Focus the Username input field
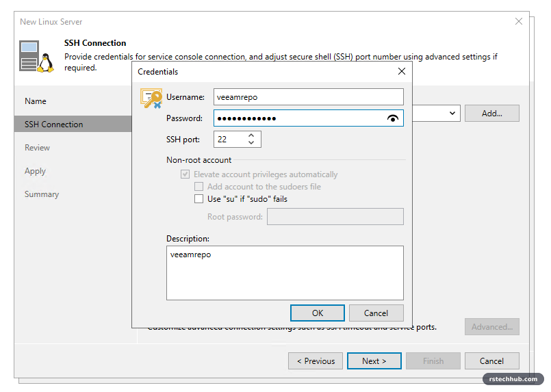This screenshot has width=551, height=392. point(309,97)
